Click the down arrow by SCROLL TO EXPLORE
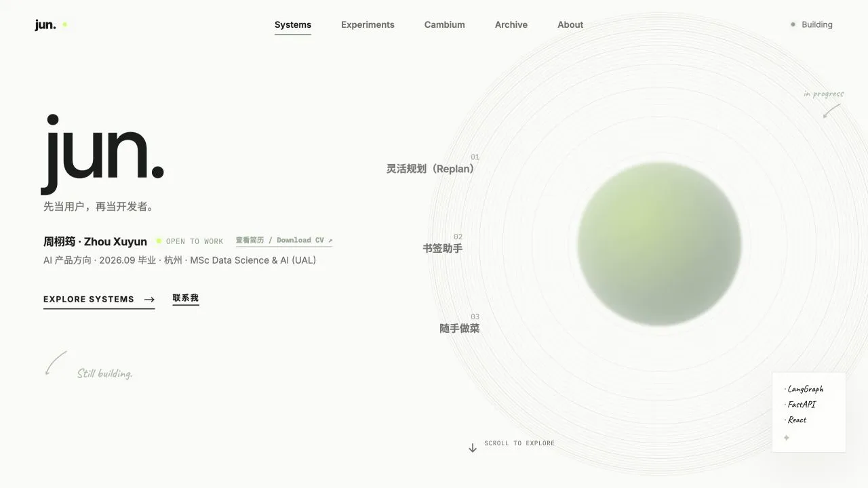Viewport: 868px width, 488px height. [473, 448]
